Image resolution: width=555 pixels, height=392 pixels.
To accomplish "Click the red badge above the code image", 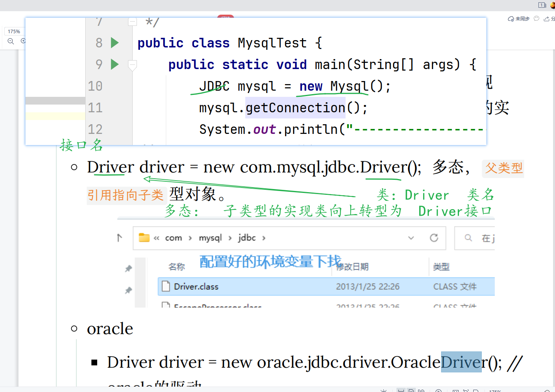I will coord(226,16).
